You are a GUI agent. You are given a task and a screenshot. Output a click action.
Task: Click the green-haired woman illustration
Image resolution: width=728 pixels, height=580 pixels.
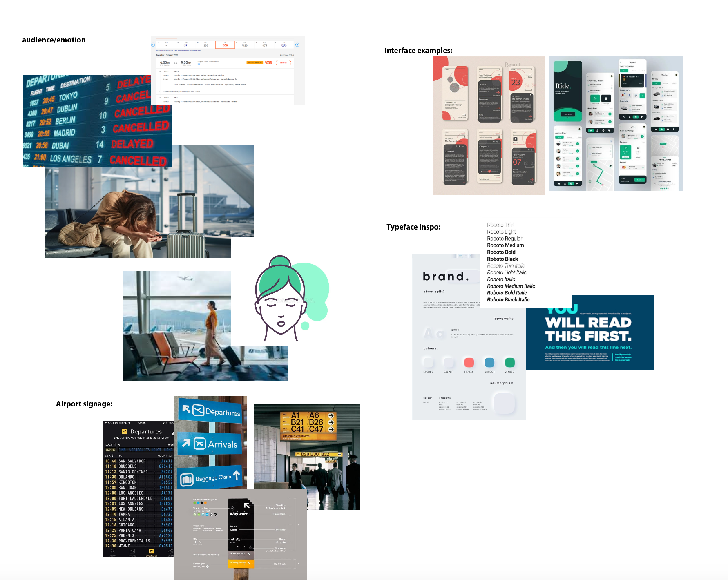pyautogui.click(x=292, y=298)
